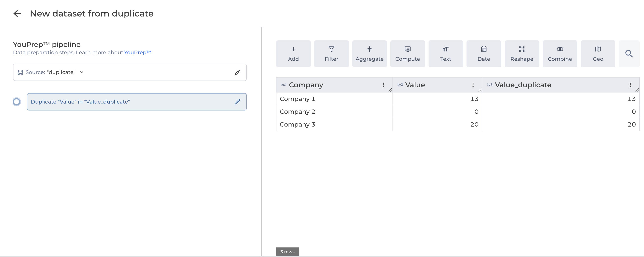This screenshot has width=644, height=257.
Task: Open the Combine steps menu
Action: pyautogui.click(x=560, y=54)
